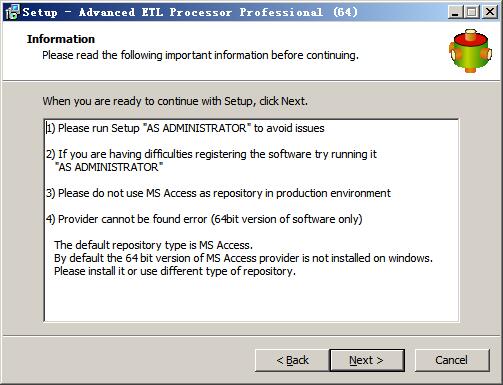503x385 pixels.
Task: Go back with the < Back button
Action: tap(292, 360)
